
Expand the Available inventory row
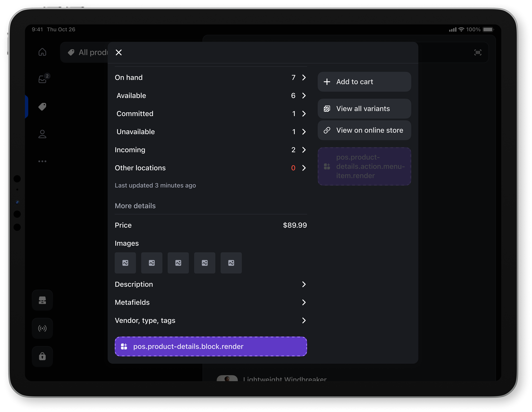click(x=211, y=95)
